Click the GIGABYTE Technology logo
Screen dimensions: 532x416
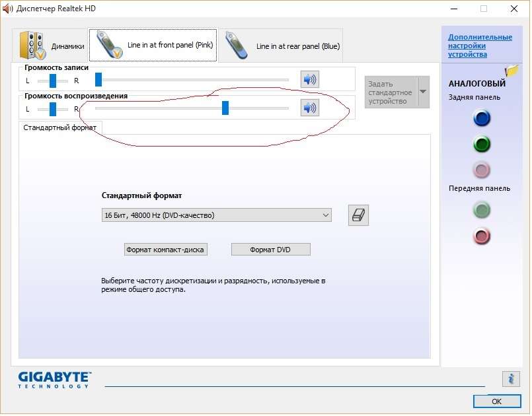point(55,380)
